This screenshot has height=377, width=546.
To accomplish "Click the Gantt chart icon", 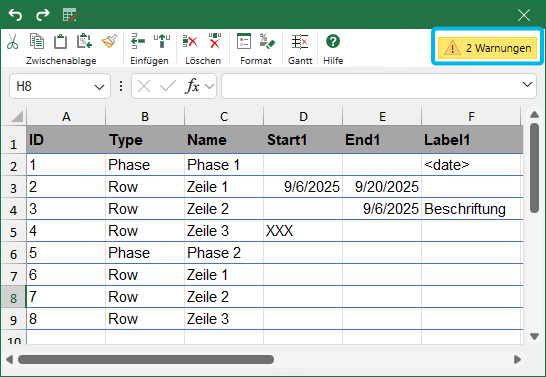I will click(x=300, y=41).
